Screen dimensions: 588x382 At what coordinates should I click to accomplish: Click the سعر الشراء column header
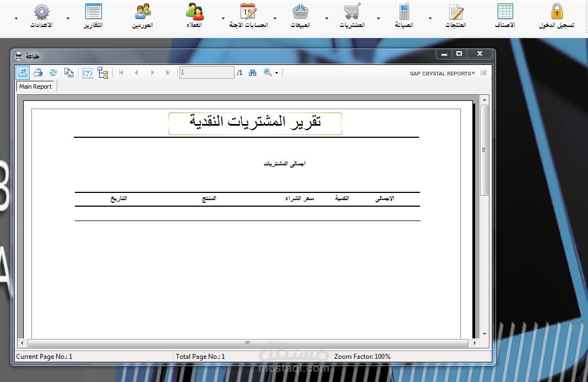coord(300,198)
